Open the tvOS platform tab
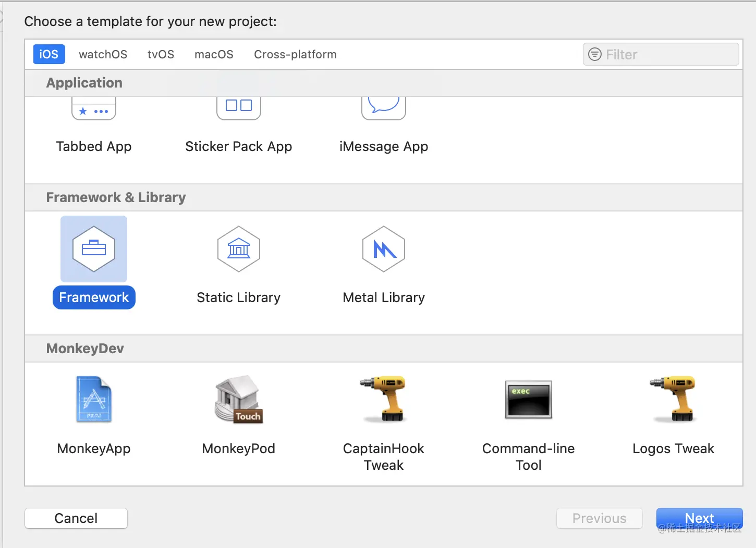 click(161, 54)
